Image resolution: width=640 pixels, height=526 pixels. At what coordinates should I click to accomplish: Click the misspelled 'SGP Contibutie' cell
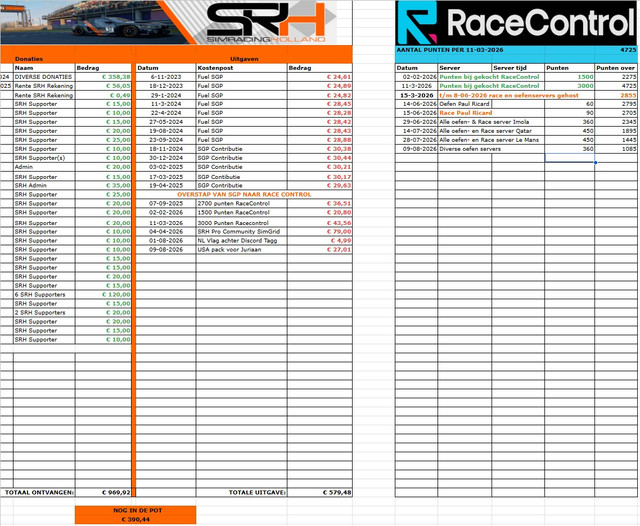coord(241,177)
